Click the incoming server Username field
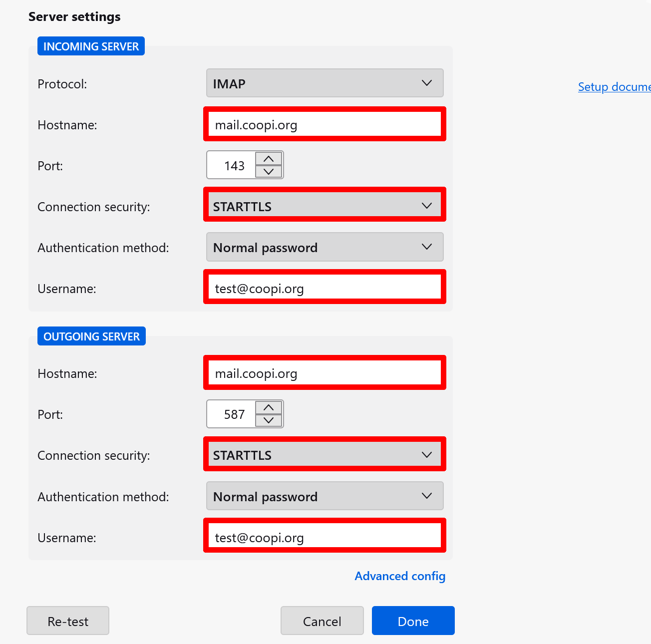 coord(325,288)
